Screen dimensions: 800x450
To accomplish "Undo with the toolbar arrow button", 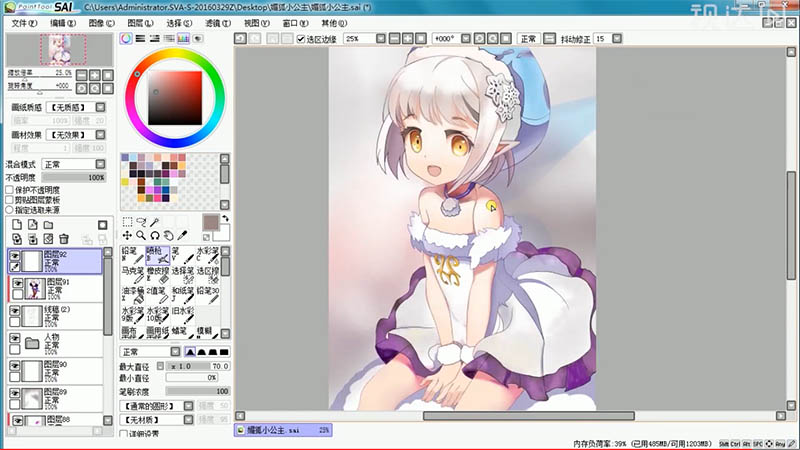I will (240, 39).
